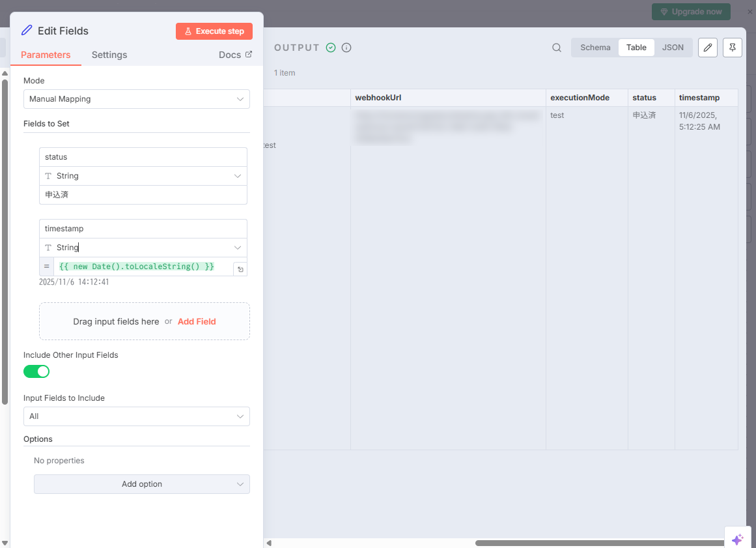The height and width of the screenshot is (548, 756).
Task: Click the search icon in output panel
Action: [557, 48]
